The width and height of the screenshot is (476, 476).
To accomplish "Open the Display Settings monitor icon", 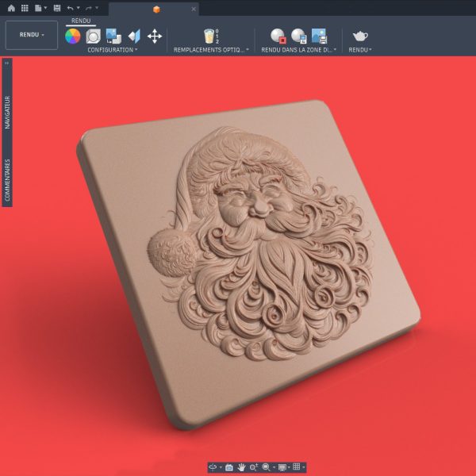I will tap(282, 467).
